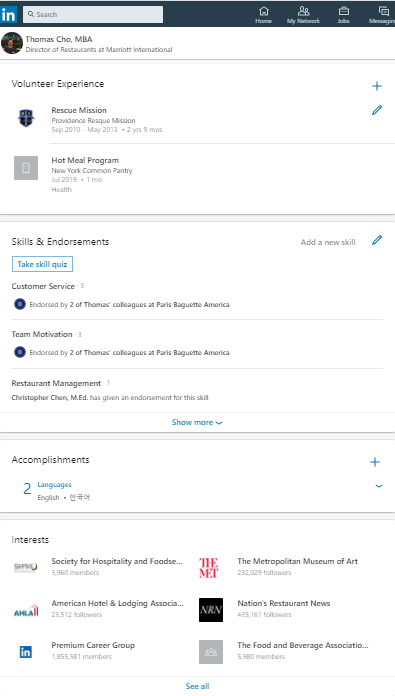Viewport: 395px width, 696px height.
Task: Open Nation's Restaurant News logo
Action: tap(211, 610)
